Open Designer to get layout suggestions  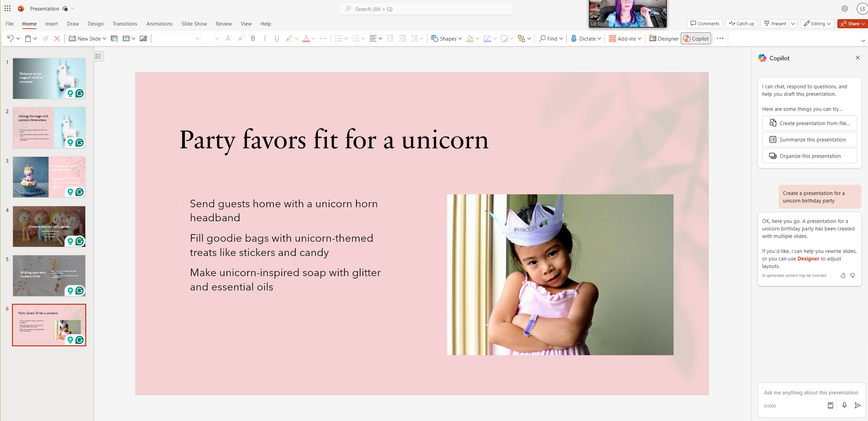(x=663, y=38)
